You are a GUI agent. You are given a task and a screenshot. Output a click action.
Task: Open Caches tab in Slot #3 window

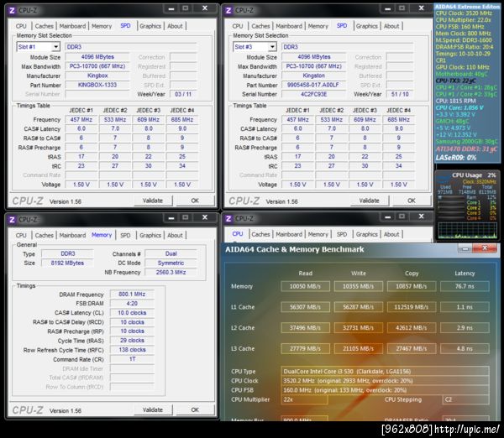260,26
